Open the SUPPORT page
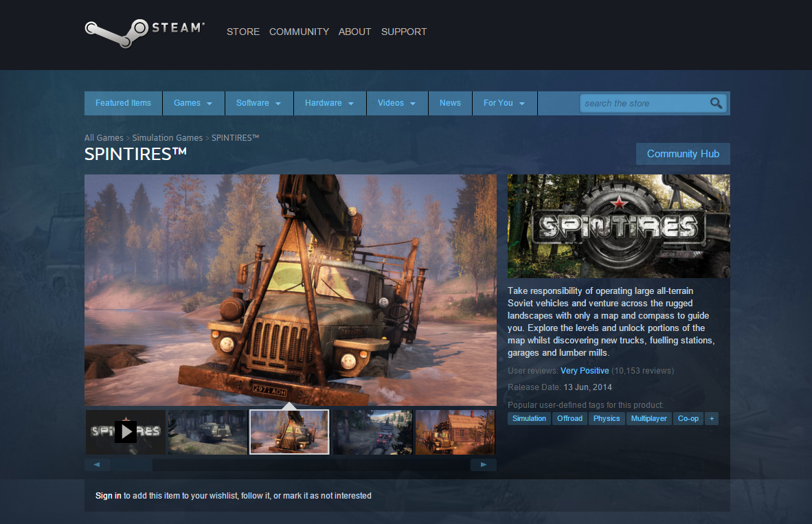 tap(404, 32)
